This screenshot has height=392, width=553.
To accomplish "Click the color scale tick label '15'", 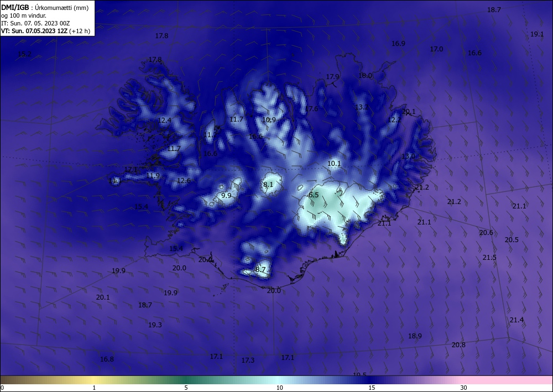I will (x=372, y=388).
